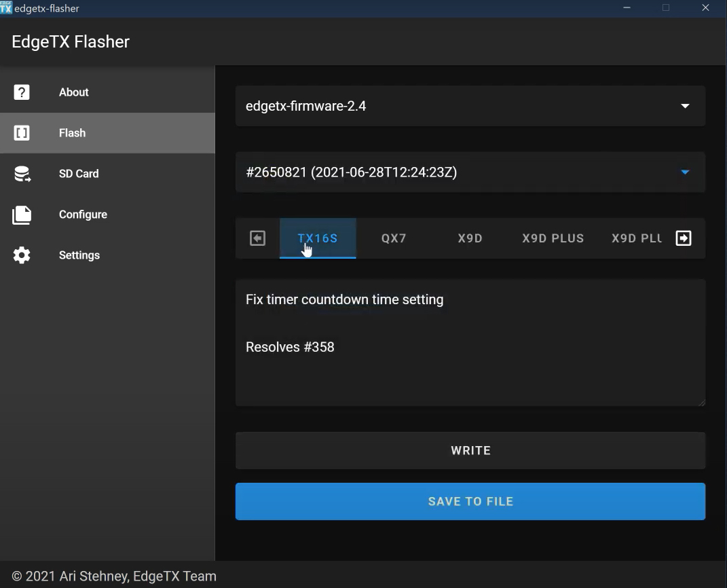Minimize the edgetx-flasher window

(x=627, y=8)
